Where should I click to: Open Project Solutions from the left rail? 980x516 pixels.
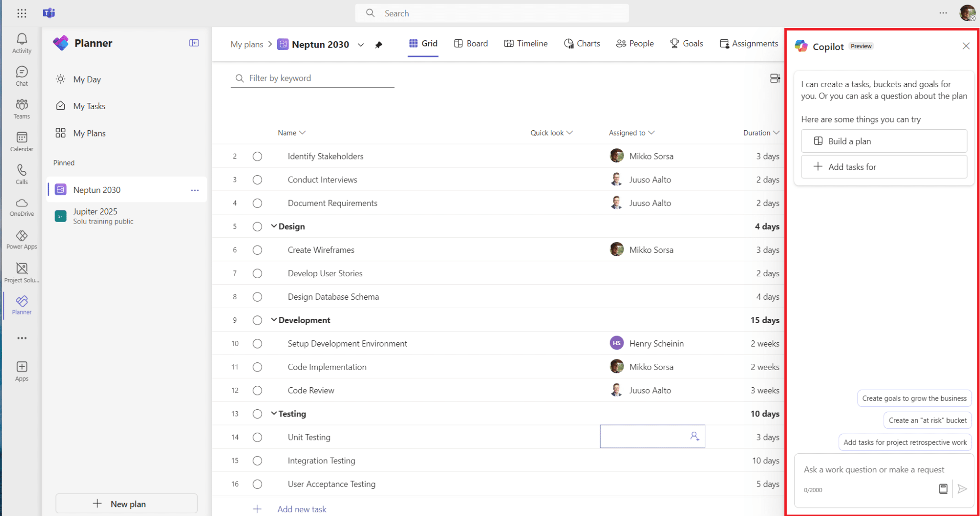pyautogui.click(x=21, y=272)
